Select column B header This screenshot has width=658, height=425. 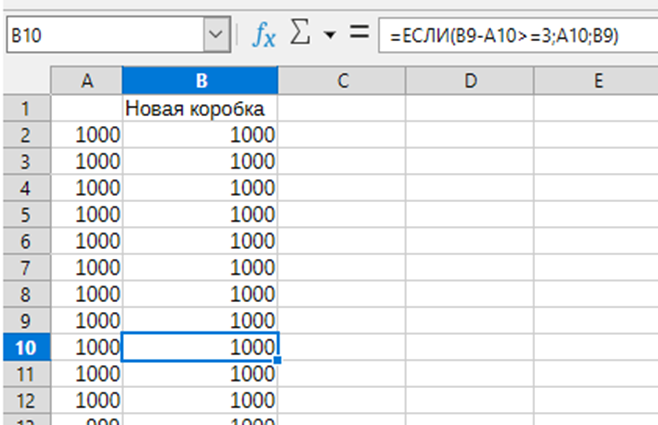coord(200,81)
